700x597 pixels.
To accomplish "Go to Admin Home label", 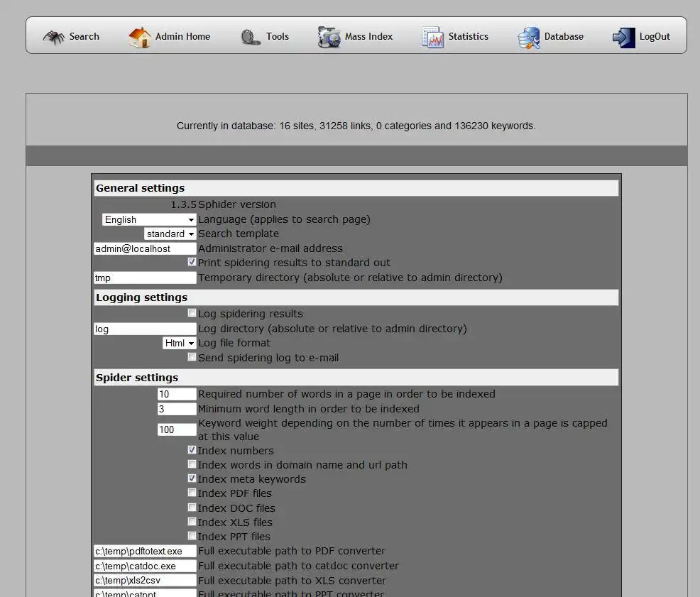I will tap(182, 37).
